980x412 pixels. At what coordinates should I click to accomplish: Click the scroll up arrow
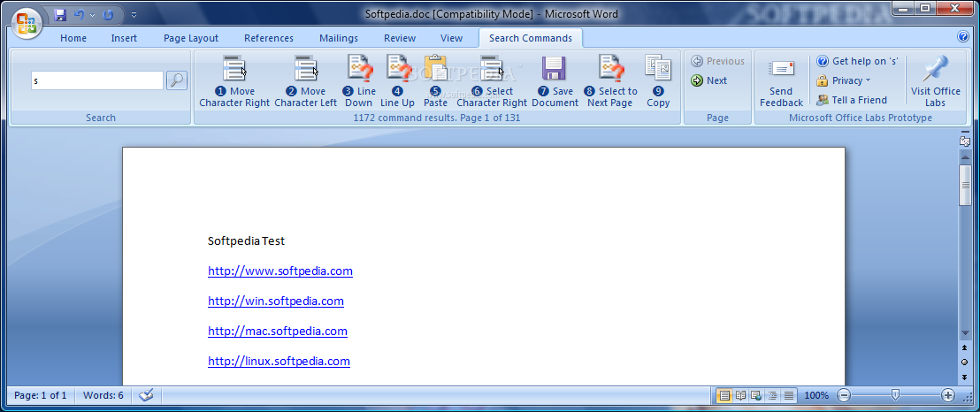pos(965,156)
